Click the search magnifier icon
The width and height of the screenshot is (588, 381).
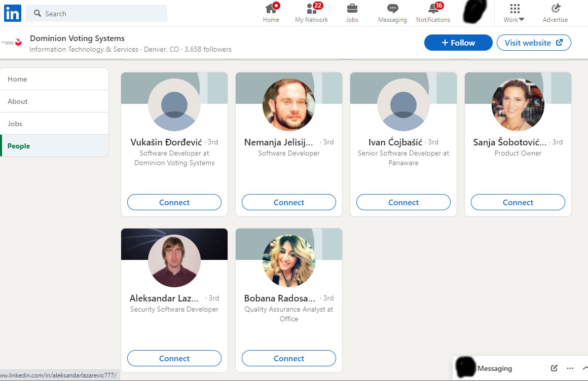(37, 13)
